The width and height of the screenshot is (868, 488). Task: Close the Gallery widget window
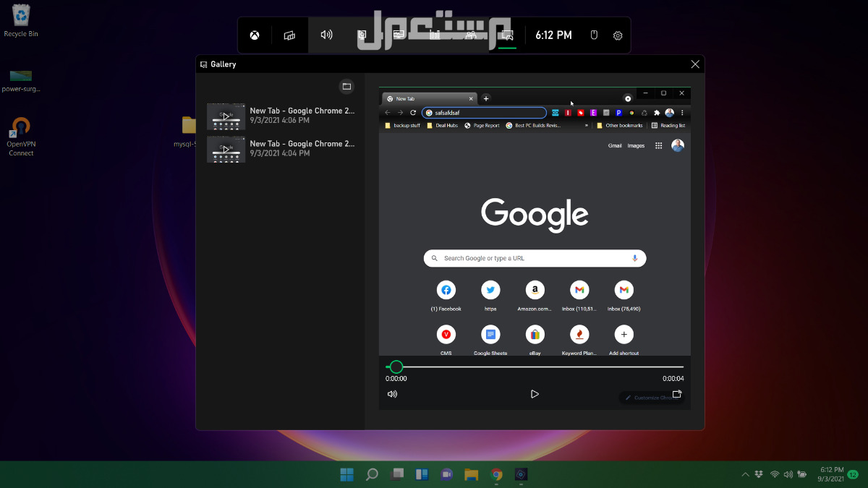(x=695, y=64)
